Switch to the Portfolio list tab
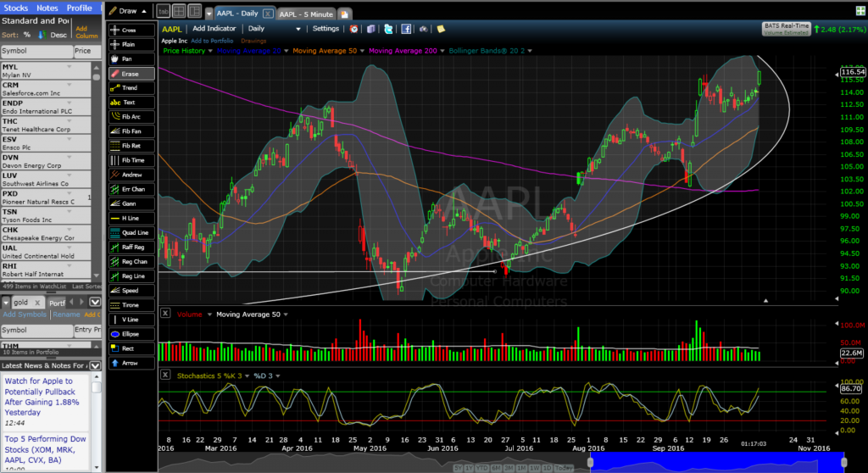Screen dimensions: 868x473 (57, 303)
